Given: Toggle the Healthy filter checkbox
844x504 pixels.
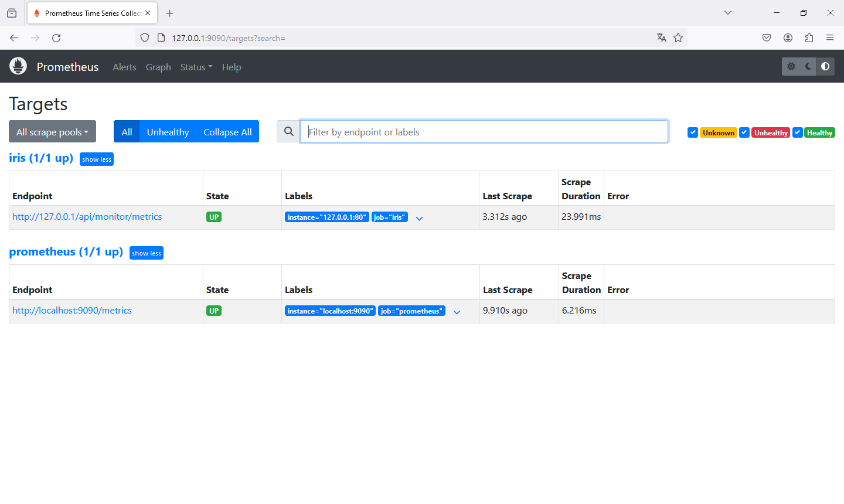Looking at the screenshot, I should [x=798, y=132].
